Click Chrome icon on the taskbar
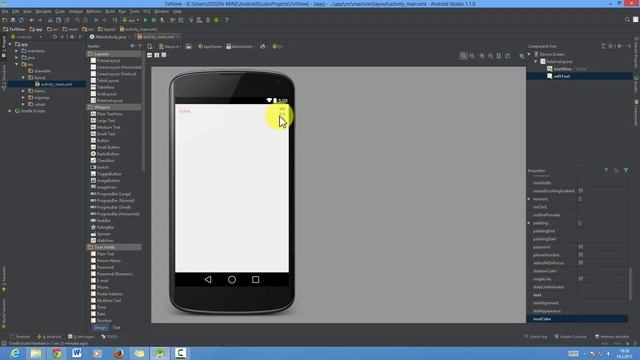The width and height of the screenshot is (640, 360). click(57, 353)
